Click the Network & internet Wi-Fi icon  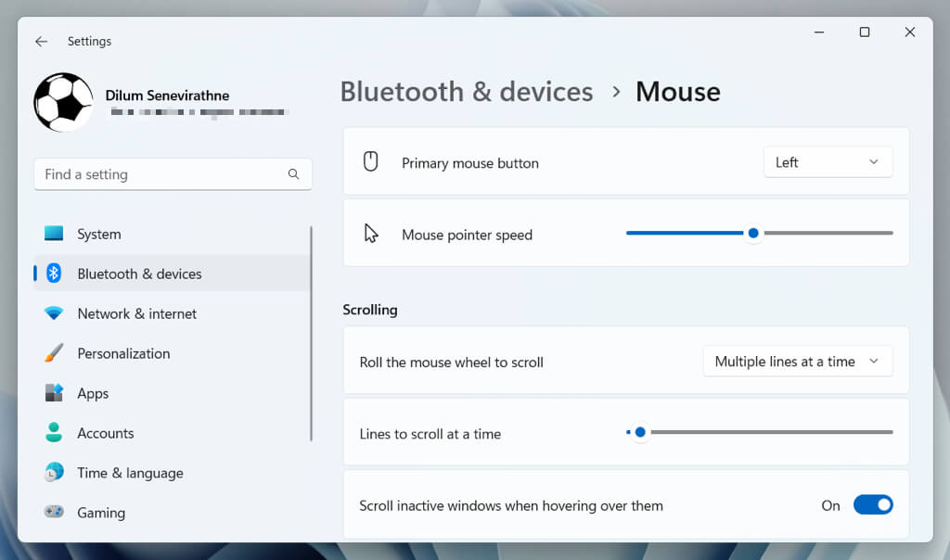click(54, 313)
